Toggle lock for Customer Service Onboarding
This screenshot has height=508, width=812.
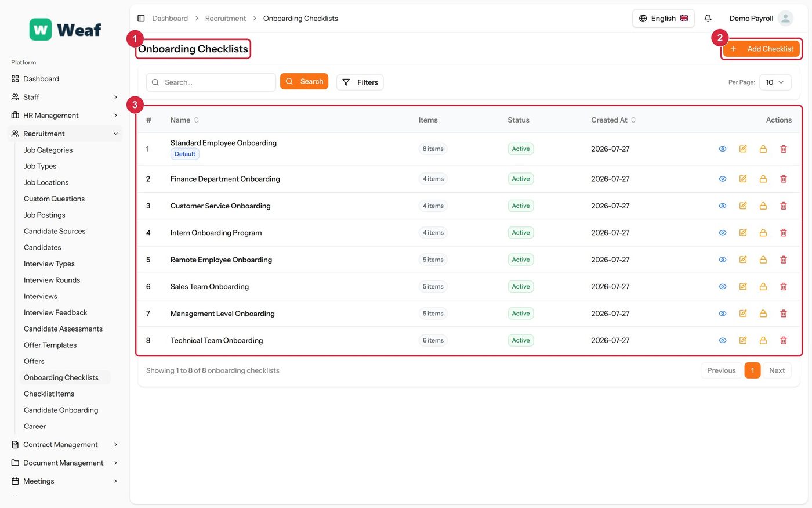coord(763,206)
